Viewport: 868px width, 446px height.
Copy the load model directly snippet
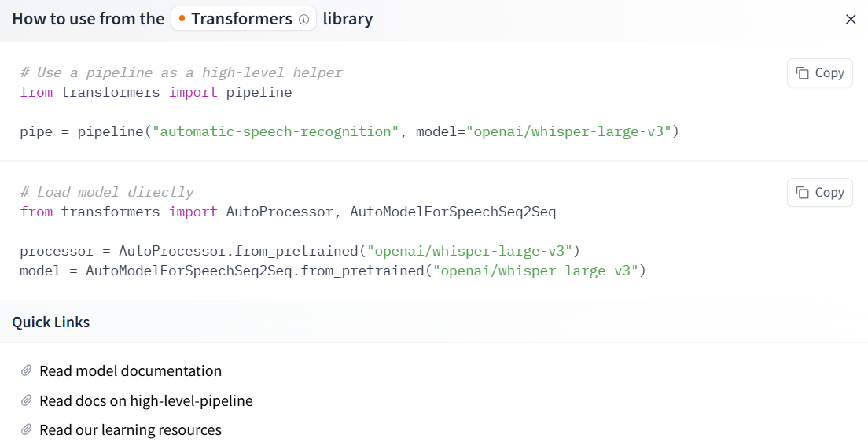(820, 192)
